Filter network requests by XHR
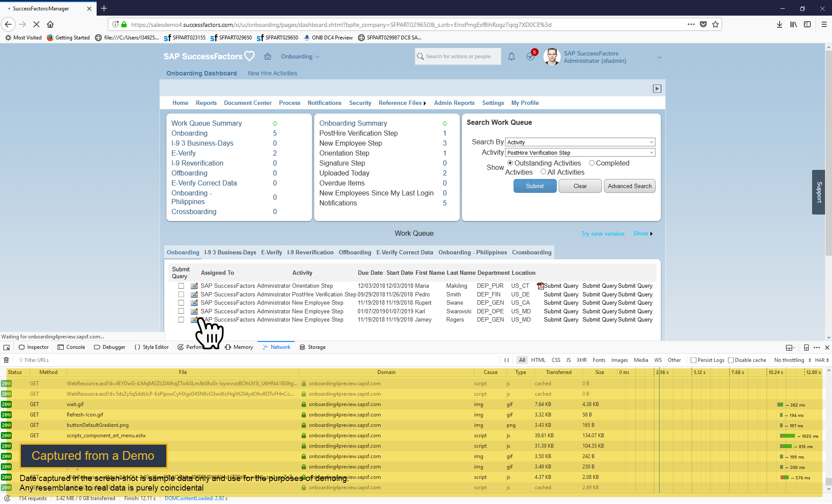832x504 pixels. (582, 360)
